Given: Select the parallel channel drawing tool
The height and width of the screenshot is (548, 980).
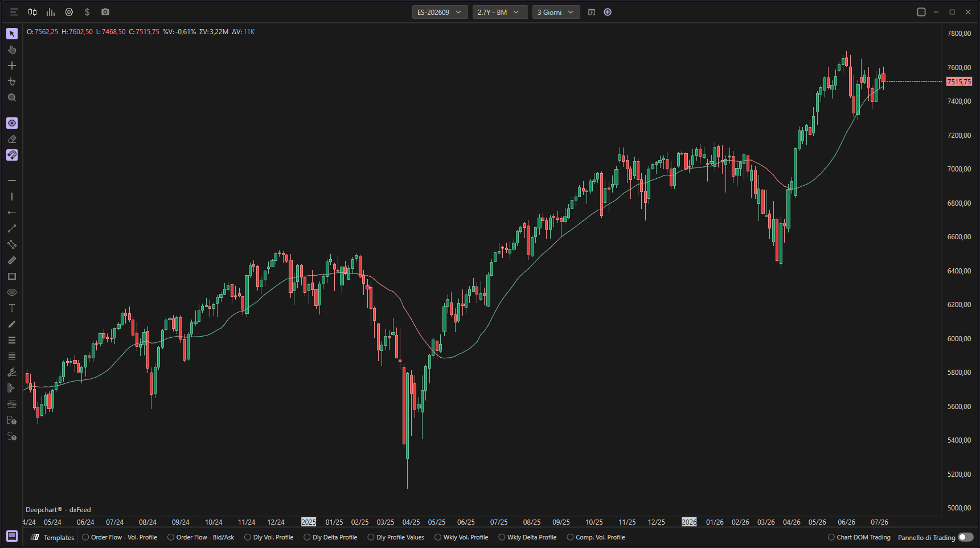Looking at the screenshot, I should pyautogui.click(x=12, y=244).
